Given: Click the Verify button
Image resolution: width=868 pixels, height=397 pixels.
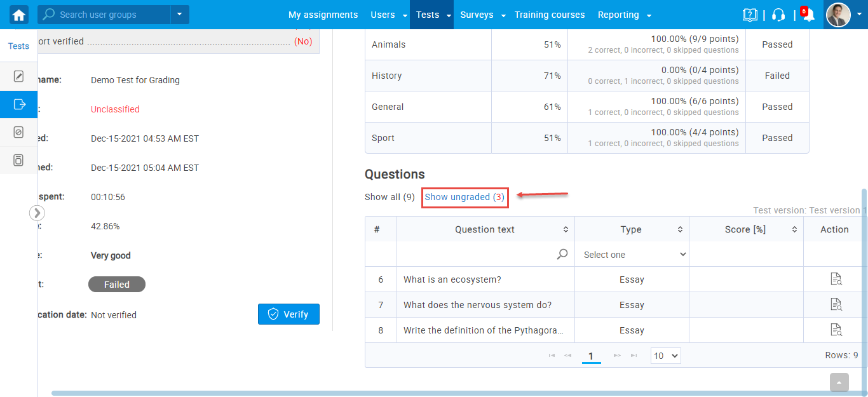Looking at the screenshot, I should tap(288, 314).
